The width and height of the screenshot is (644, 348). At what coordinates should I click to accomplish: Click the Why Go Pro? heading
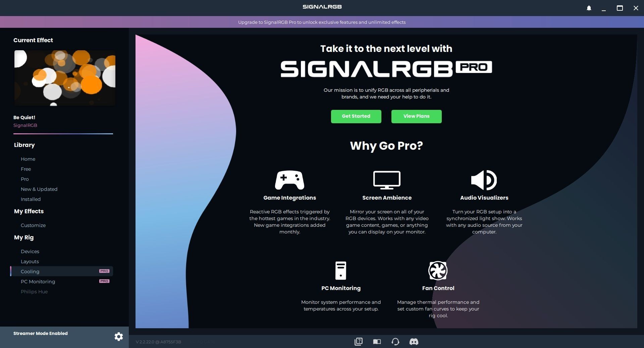pyautogui.click(x=386, y=146)
